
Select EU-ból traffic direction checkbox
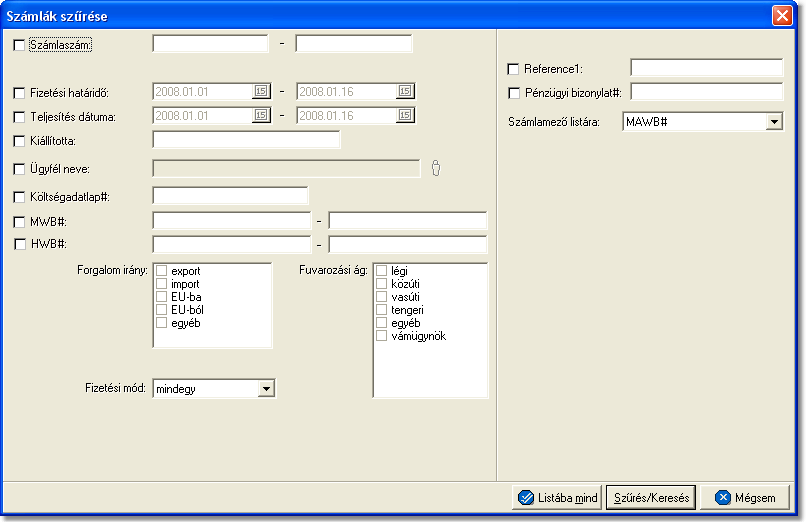[162, 310]
